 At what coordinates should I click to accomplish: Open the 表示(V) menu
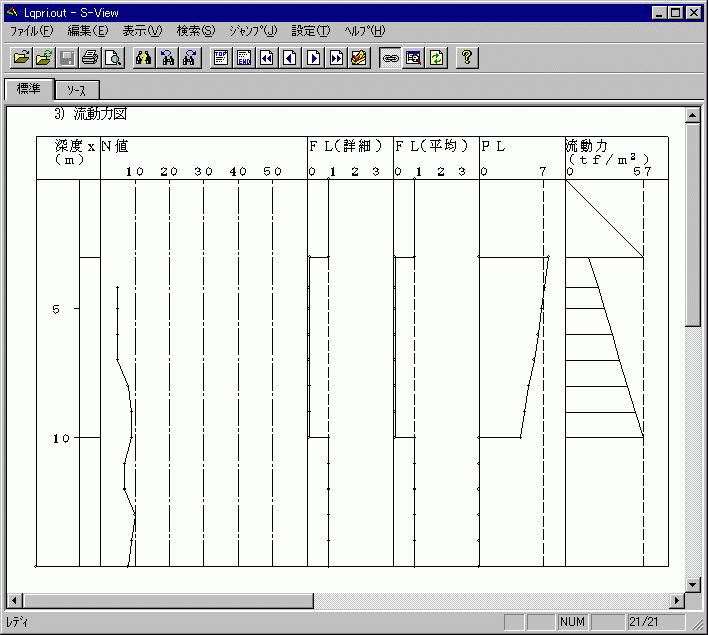141,31
